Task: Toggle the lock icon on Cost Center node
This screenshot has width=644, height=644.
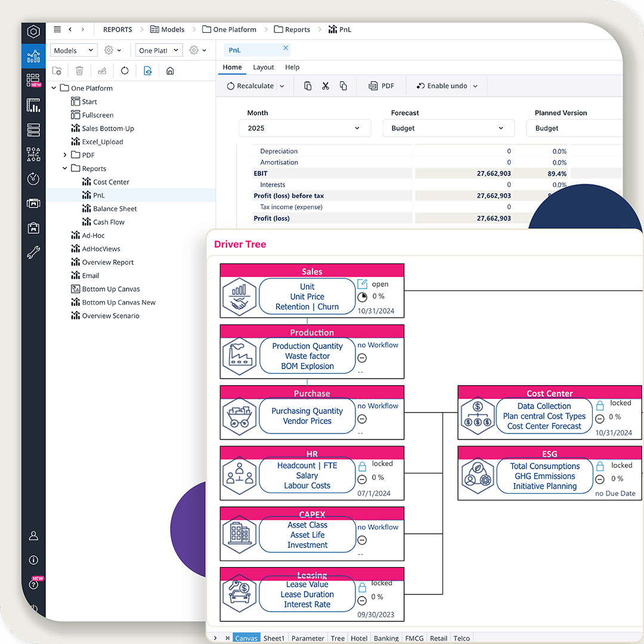Action: (x=600, y=404)
